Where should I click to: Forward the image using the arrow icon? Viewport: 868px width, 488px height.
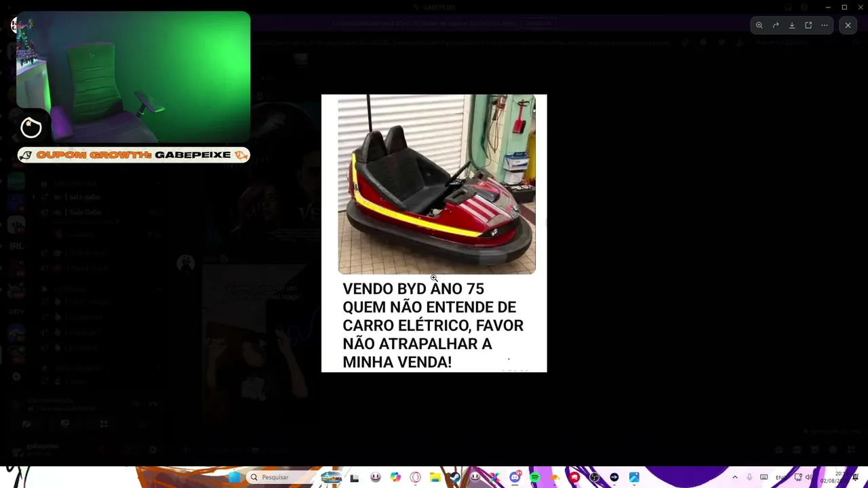776,25
